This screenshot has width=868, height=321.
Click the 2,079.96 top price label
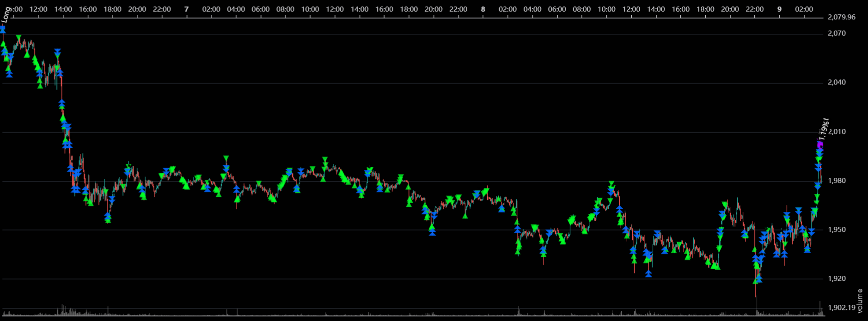[x=841, y=17]
